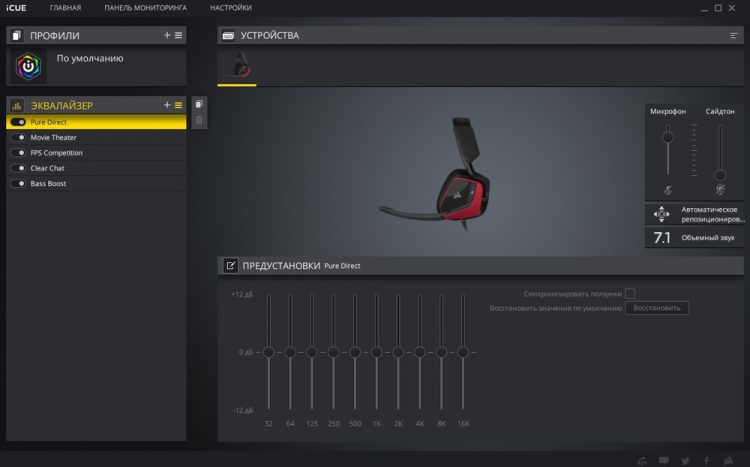
Task: Add a new equalizer preset with plus
Action: pos(167,105)
